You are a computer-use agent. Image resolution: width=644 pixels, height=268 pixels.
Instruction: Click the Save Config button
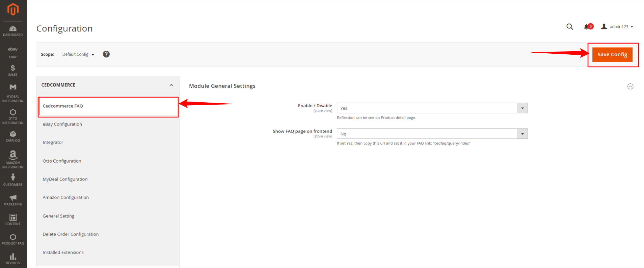[612, 54]
